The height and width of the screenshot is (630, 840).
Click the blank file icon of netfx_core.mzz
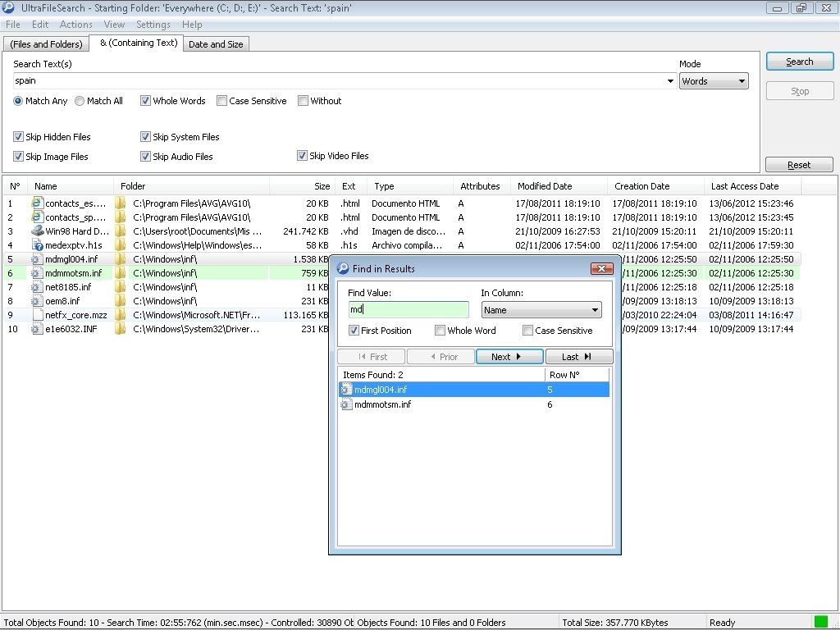(x=37, y=314)
